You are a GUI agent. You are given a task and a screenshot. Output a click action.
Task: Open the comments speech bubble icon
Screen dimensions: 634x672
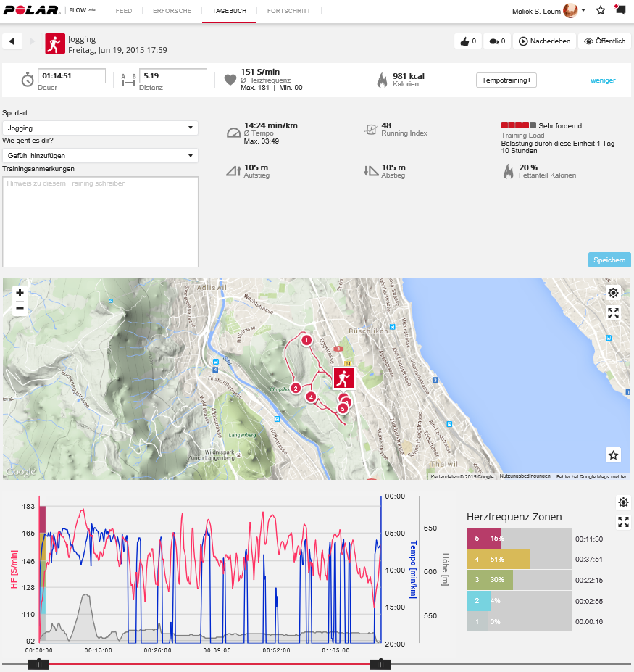tap(493, 41)
